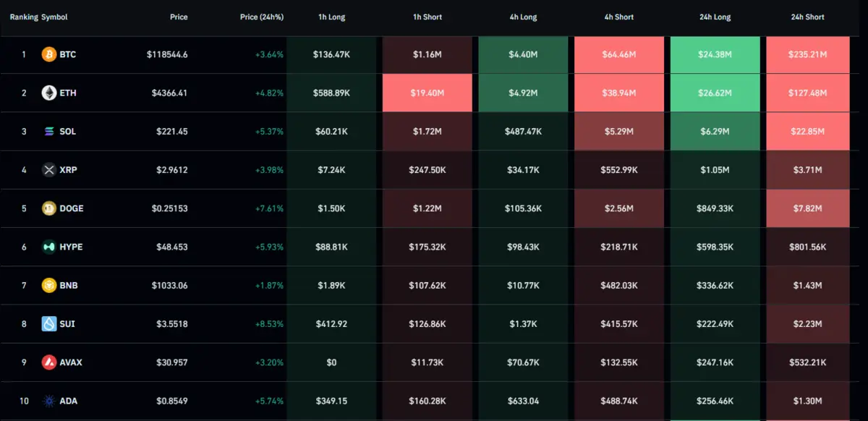Click the ETH +4.82% price change
This screenshot has height=421, width=868.
click(x=269, y=93)
